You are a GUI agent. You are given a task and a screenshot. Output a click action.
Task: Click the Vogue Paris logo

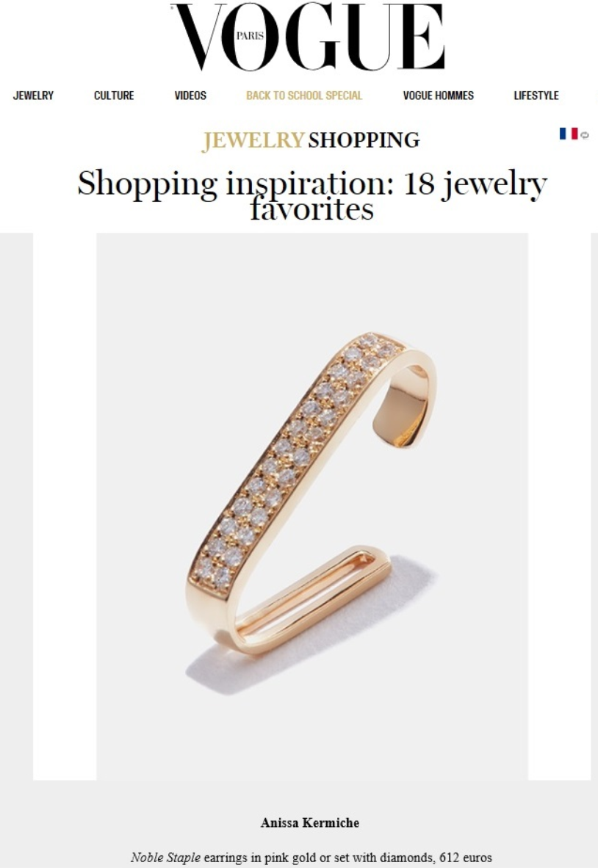(308, 36)
